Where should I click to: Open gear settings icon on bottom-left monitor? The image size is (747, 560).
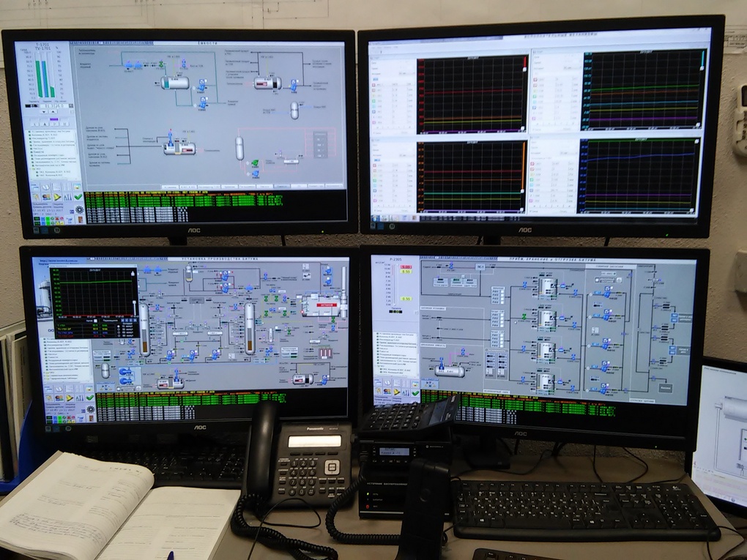90,409
